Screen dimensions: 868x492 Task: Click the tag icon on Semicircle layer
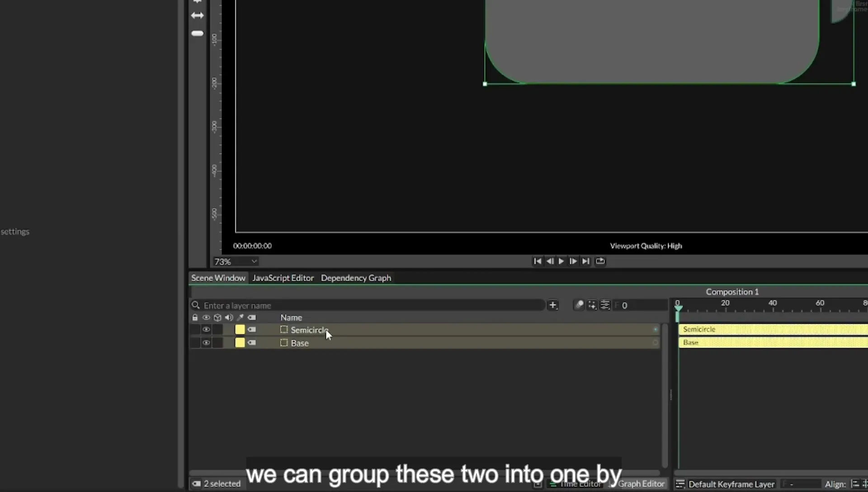click(x=252, y=330)
